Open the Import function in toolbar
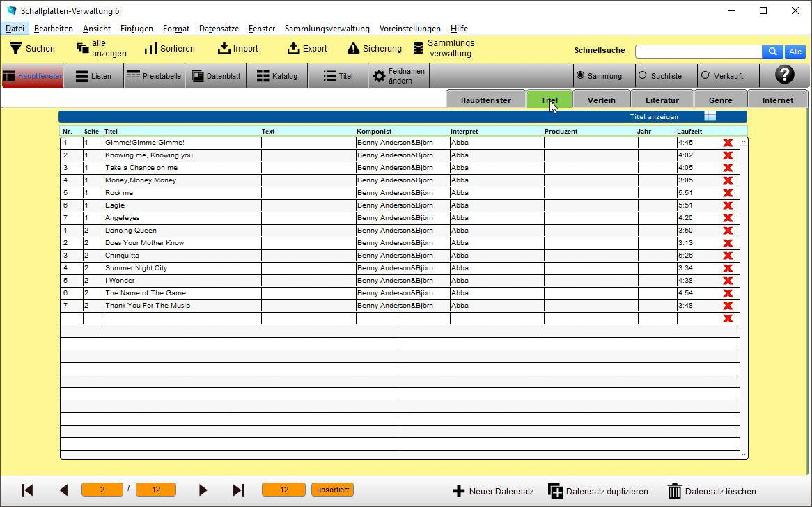Screen dimensions: 812x507 (224, 48)
